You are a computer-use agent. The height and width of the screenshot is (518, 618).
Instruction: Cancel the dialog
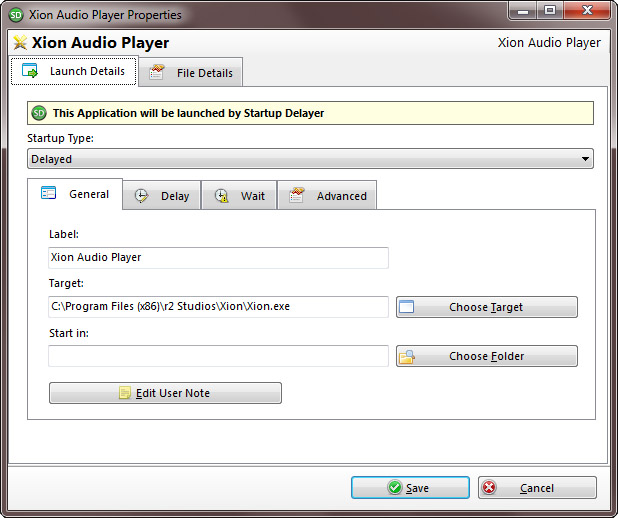[537, 488]
